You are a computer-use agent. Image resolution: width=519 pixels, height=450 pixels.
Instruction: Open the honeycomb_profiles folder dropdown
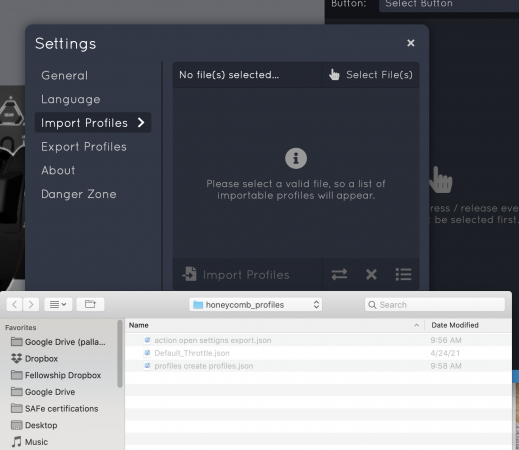click(x=256, y=305)
